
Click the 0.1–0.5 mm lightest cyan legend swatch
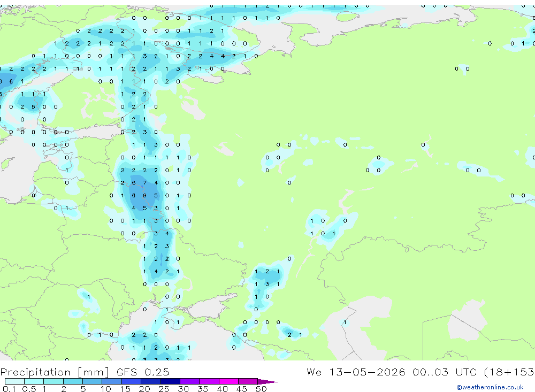[14, 381]
